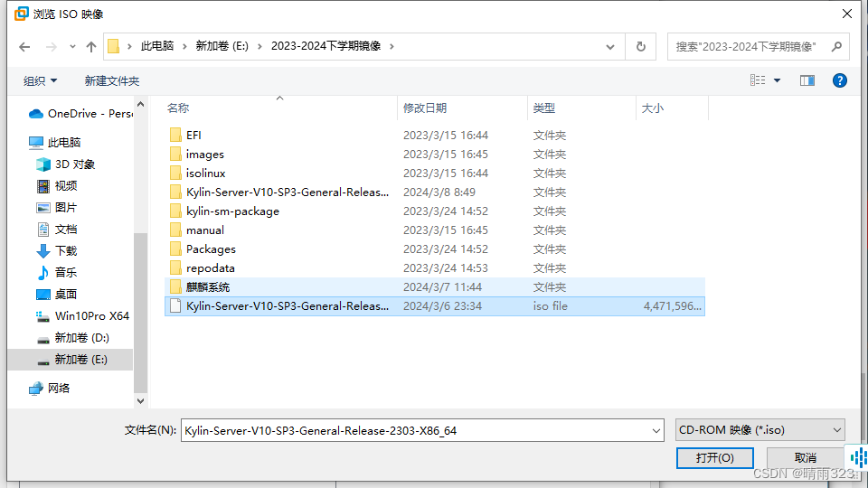Screen dimensions: 868x488
Task: Select the kylin-sm-package folder icon
Action: 175,211
